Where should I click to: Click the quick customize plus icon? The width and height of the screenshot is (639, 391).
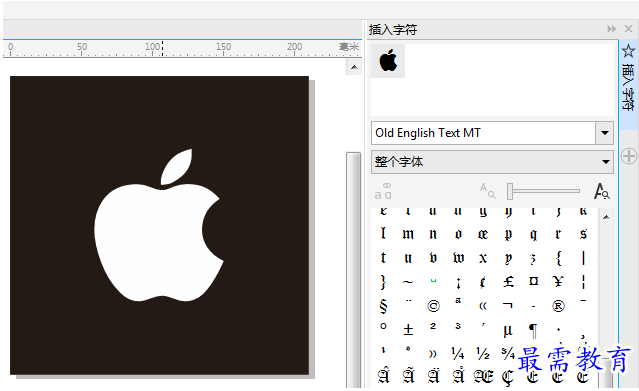click(628, 156)
